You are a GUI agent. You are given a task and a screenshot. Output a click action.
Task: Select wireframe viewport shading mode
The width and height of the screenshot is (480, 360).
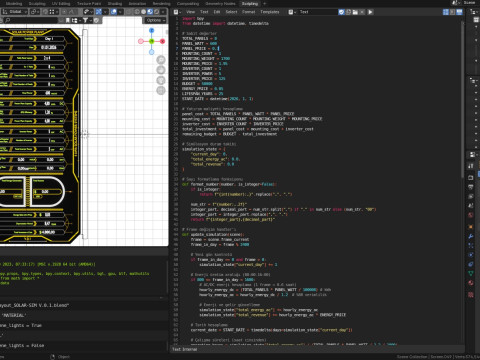pyautogui.click(x=137, y=12)
